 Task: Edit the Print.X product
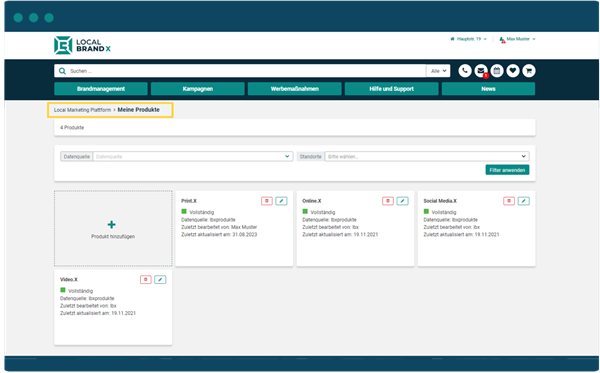[x=281, y=201]
